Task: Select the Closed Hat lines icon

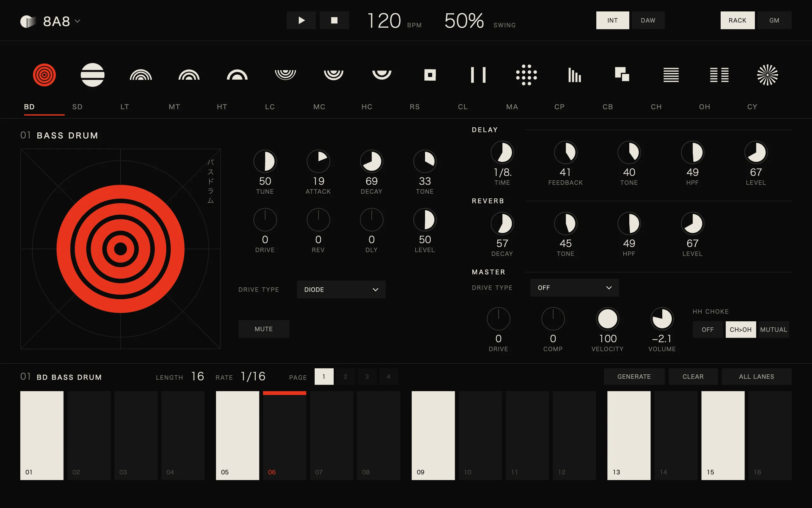Action: tap(671, 75)
